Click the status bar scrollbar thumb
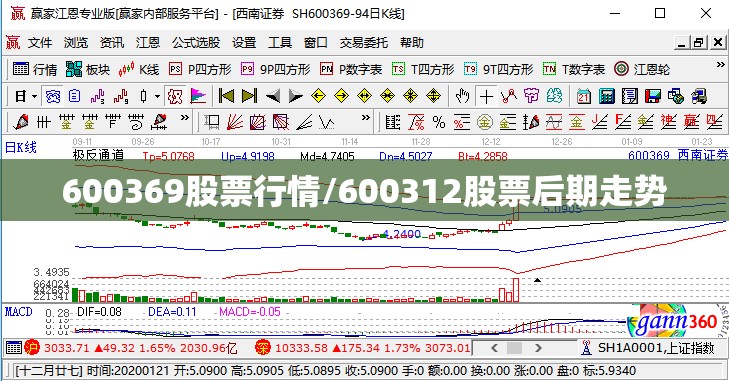 pyautogui.click(x=514, y=348)
